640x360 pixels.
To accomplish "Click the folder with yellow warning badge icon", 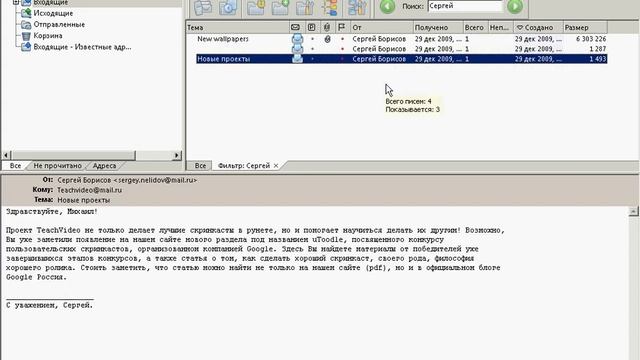I will [x=256, y=7].
